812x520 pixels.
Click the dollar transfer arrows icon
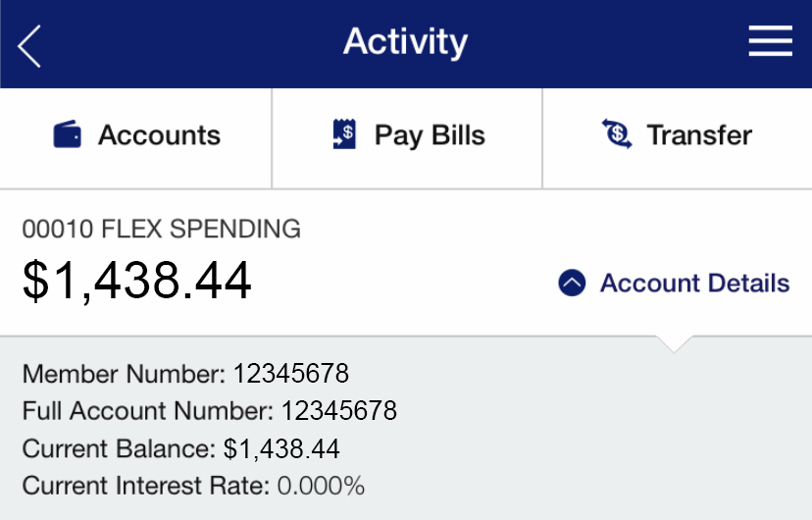pos(617,133)
